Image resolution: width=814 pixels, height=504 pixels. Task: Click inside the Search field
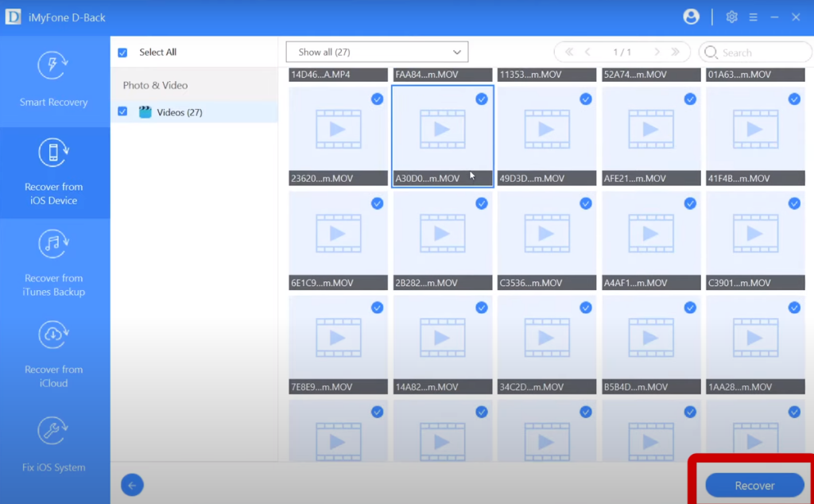(754, 52)
